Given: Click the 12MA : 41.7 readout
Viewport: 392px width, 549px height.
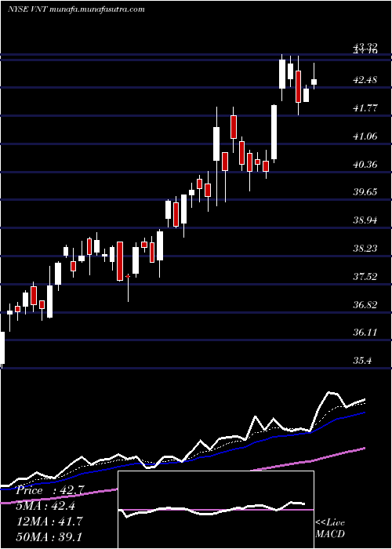Looking at the screenshot, I should 49,521.
